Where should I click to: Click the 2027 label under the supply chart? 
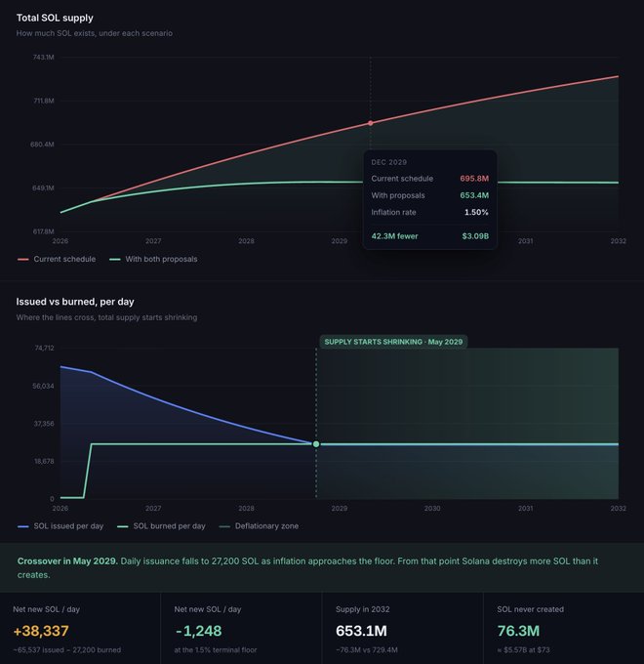153,241
